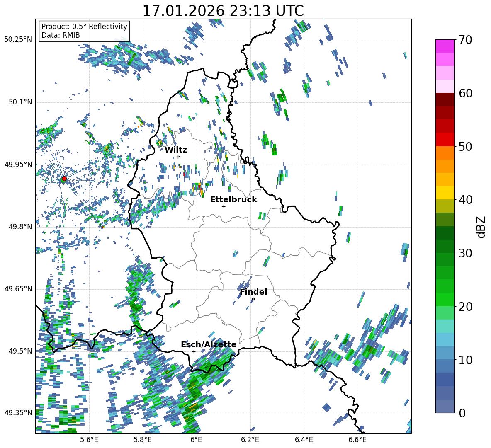The image size is (491, 448).
Task: Click the orange colorbar segment just below 50
Action: coord(445,153)
